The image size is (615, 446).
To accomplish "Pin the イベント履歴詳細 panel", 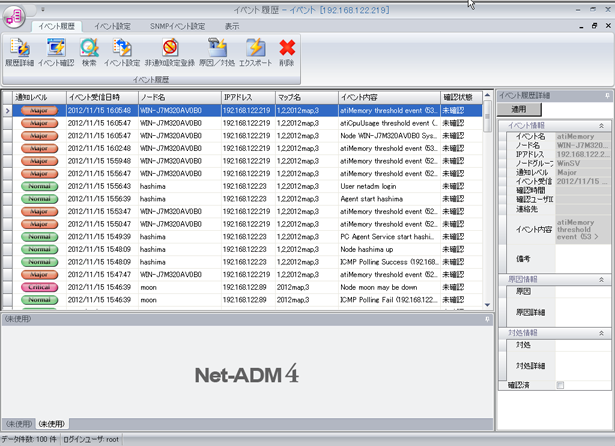I will point(607,95).
